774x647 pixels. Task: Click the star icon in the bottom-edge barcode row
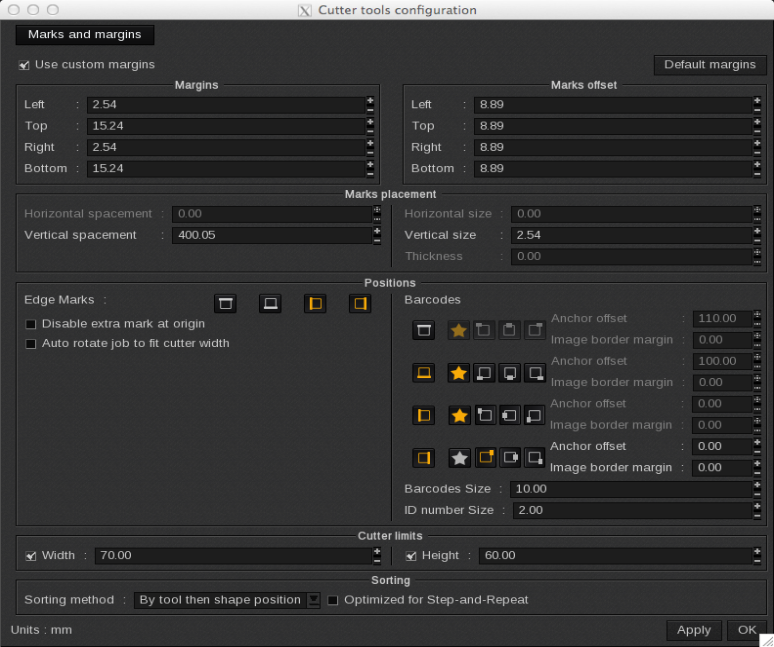[459, 373]
